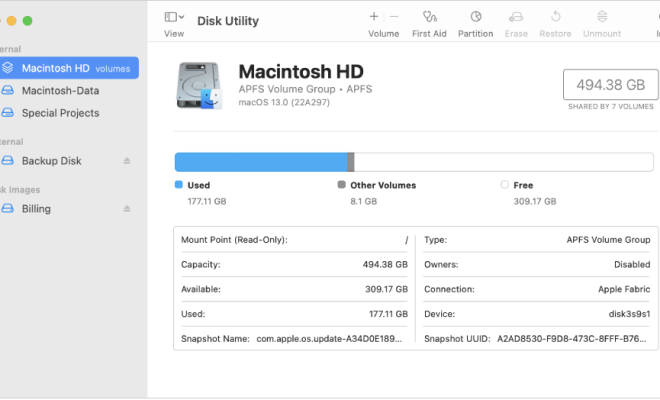Image resolution: width=660 pixels, height=400 pixels.
Task: Click the Erase drive icon
Action: 516,17
